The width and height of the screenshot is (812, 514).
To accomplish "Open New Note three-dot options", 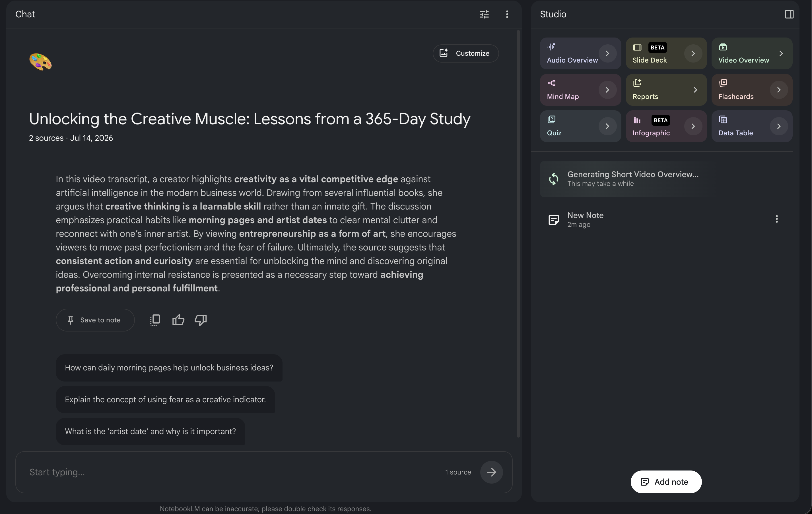I will (777, 219).
